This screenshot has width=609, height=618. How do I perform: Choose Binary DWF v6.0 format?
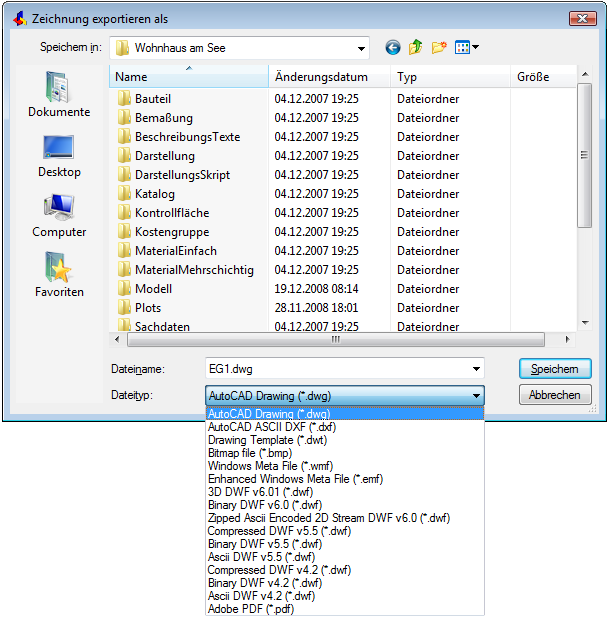click(x=345, y=505)
